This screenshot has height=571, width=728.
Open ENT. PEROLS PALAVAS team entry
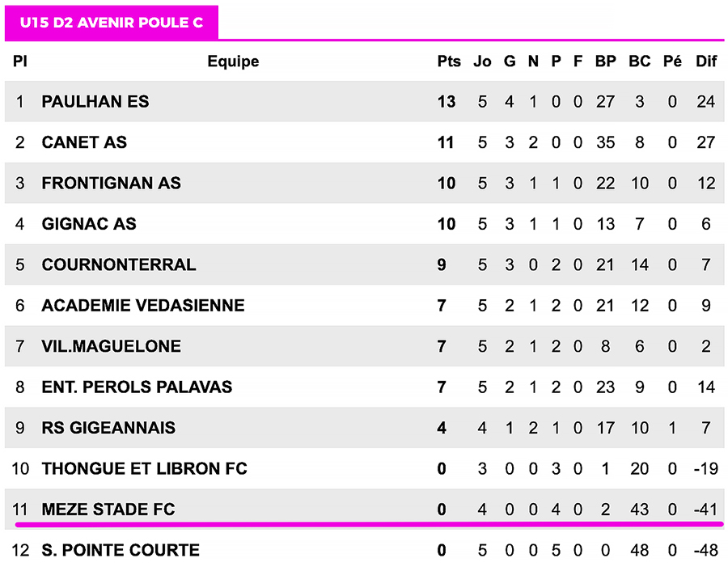(137, 387)
